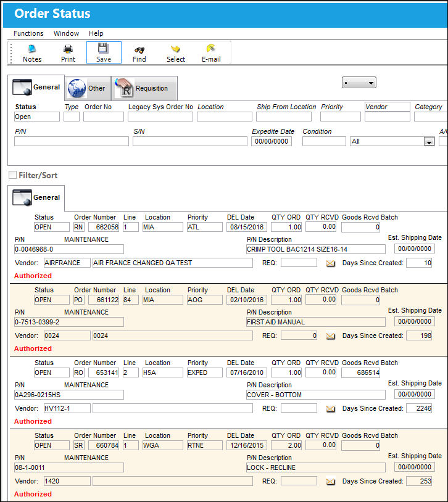Click envelope icon for order 653141
The height and width of the screenshot is (502, 448).
point(330,408)
